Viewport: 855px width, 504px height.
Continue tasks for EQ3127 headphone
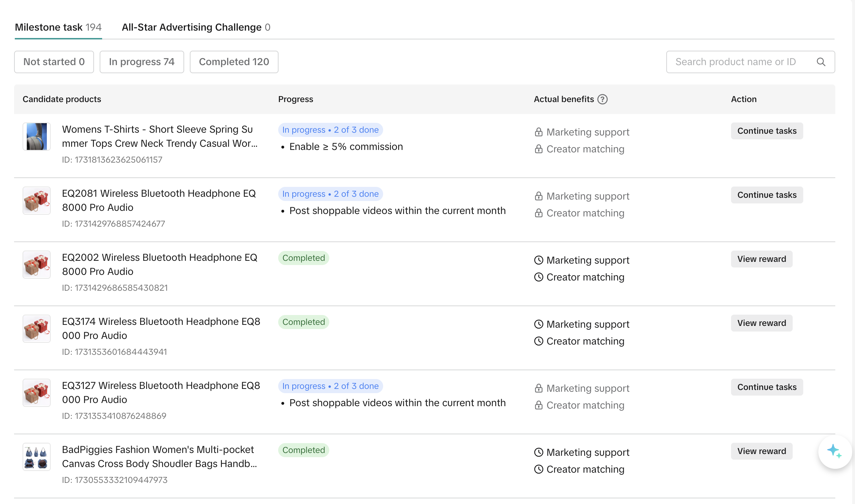767,387
